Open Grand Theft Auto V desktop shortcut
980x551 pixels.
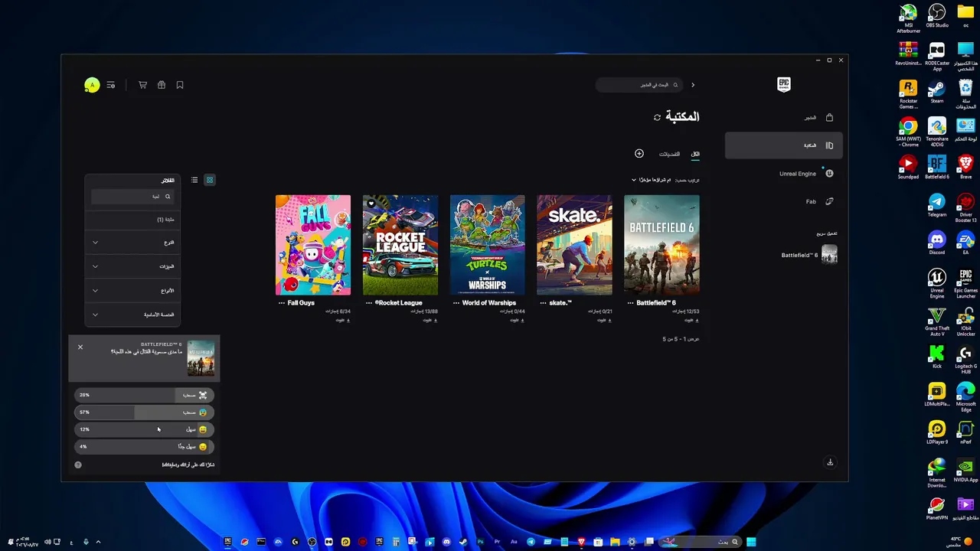[937, 321]
